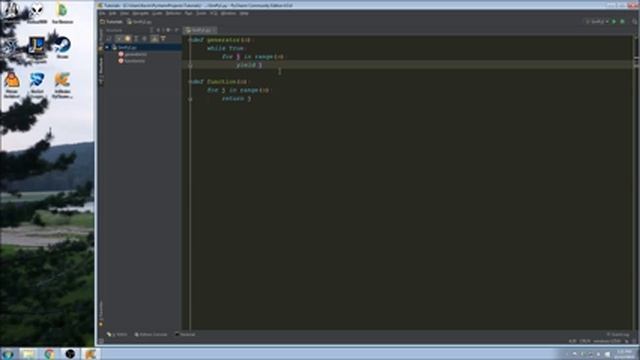Screen dimensions: 640x360
Task: Open the Navigate menu
Action: (x=140, y=13)
